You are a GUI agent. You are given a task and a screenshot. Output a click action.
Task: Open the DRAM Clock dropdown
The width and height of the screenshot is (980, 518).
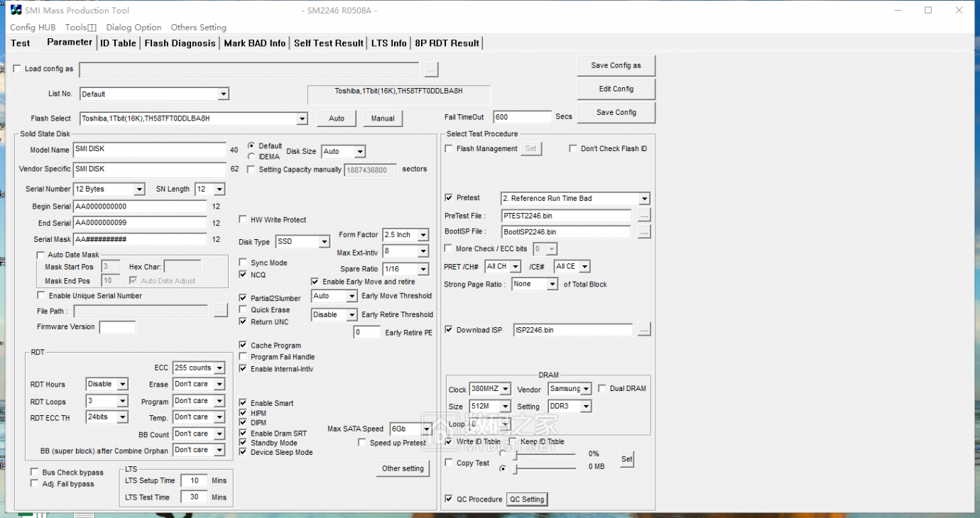[505, 389]
